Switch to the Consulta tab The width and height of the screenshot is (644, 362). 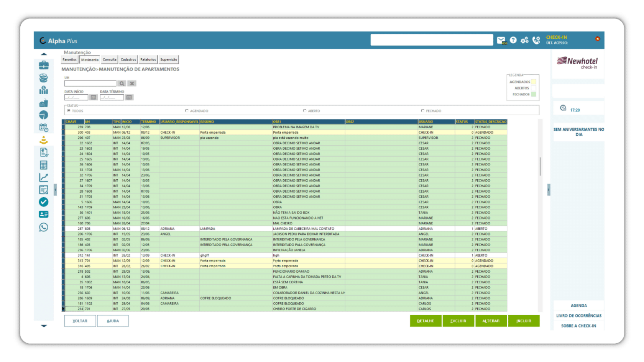click(x=109, y=59)
